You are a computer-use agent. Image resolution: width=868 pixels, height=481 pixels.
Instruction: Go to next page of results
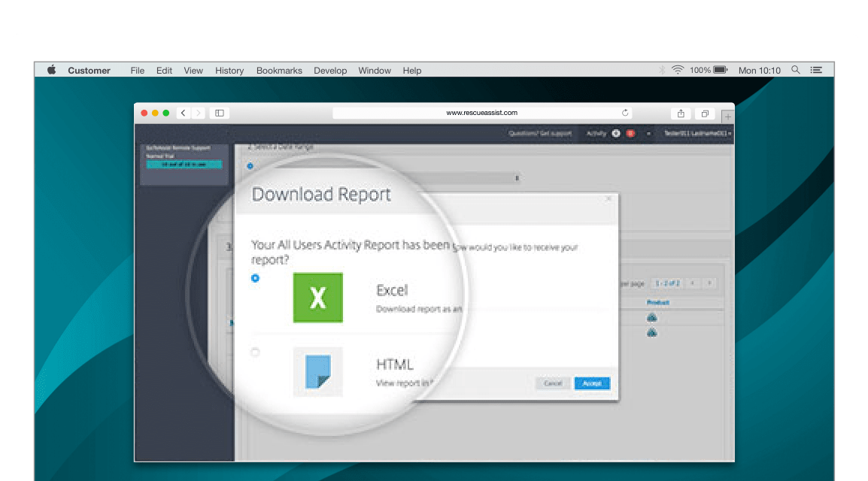coord(709,283)
